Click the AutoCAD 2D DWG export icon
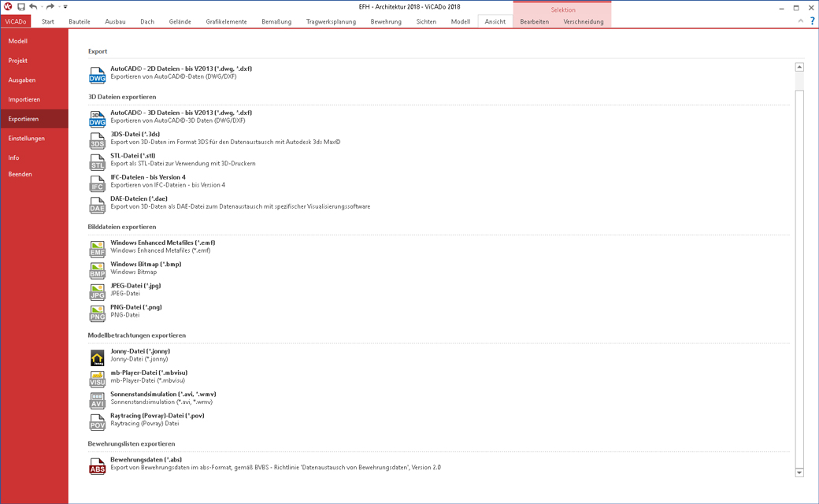Viewport: 819px width, 504px height. [x=97, y=75]
